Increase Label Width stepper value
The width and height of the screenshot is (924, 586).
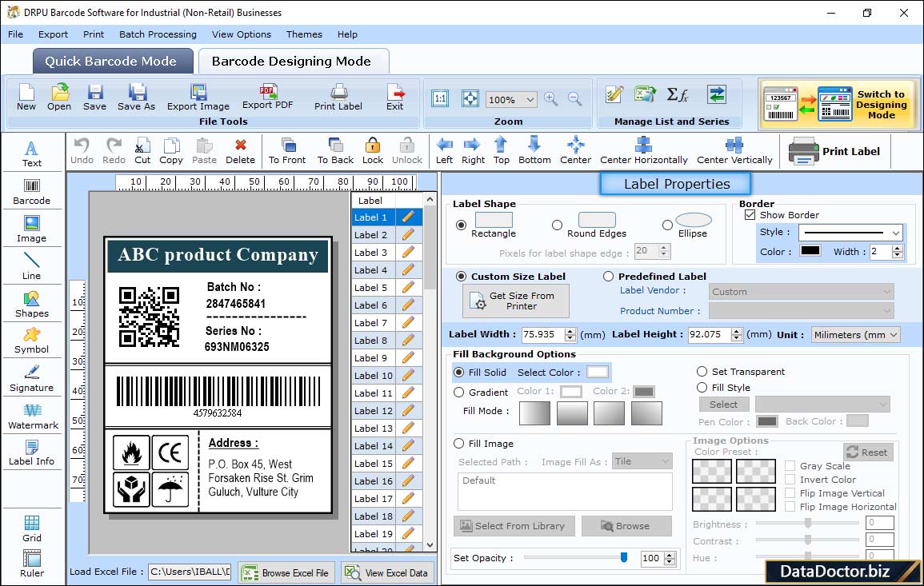570,331
